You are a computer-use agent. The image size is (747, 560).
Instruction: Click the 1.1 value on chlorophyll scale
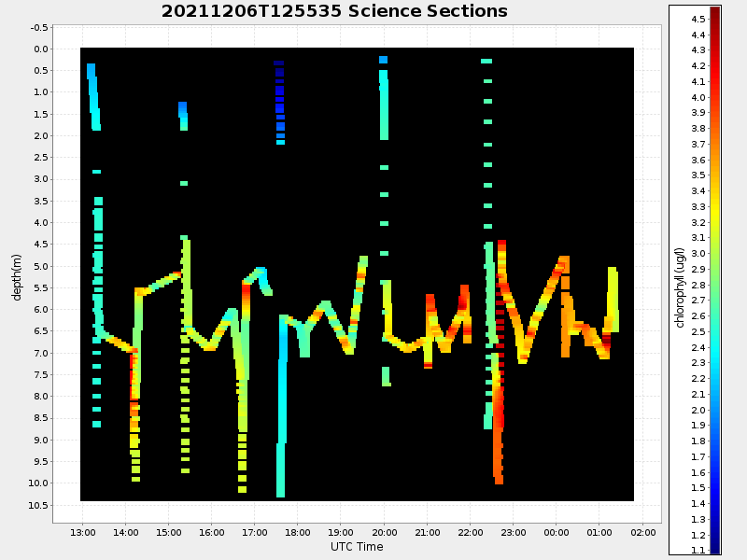coord(698,550)
